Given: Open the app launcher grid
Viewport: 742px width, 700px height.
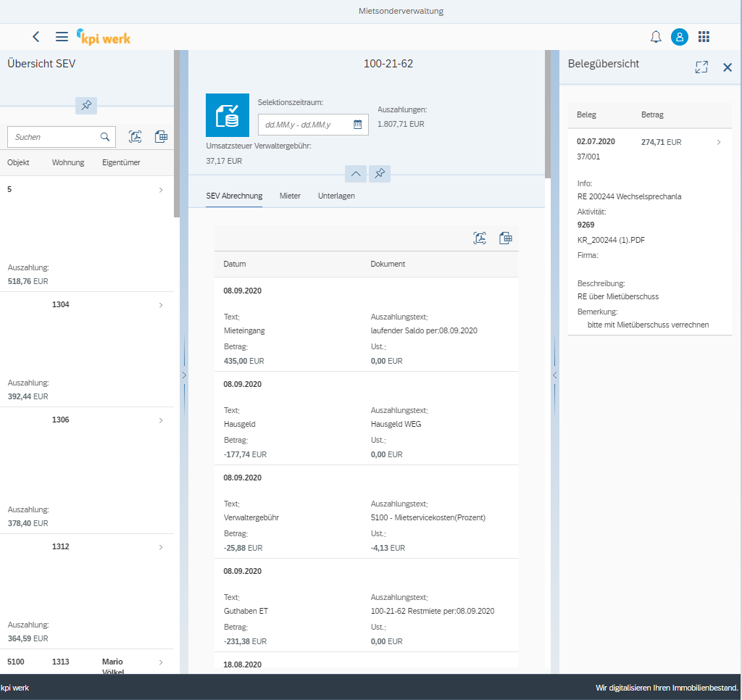Looking at the screenshot, I should (x=704, y=37).
